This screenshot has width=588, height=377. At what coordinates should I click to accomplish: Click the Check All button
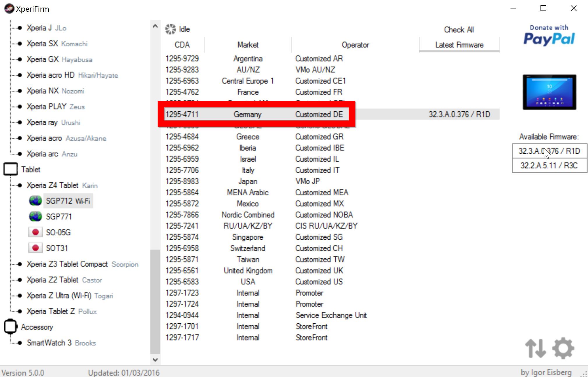pyautogui.click(x=459, y=30)
